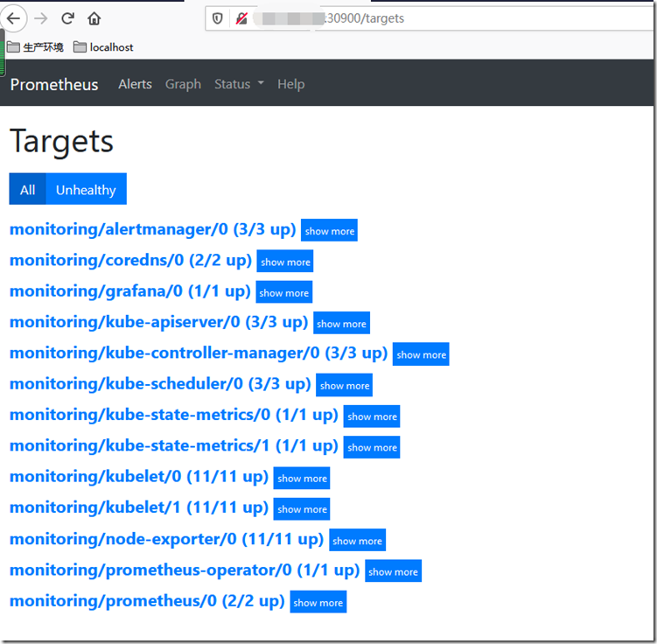Open monitoring/prometheus/0 (2/2 up) link
Viewport: 657px width, 644px height.
tap(147, 602)
